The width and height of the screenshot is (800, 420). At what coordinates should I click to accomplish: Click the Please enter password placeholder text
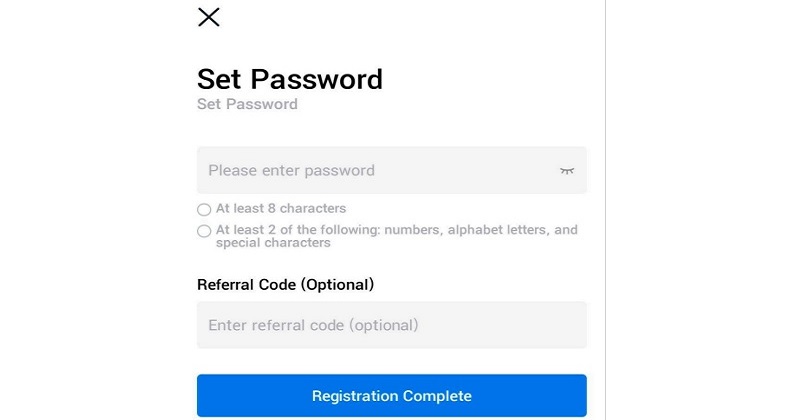pyautogui.click(x=291, y=170)
